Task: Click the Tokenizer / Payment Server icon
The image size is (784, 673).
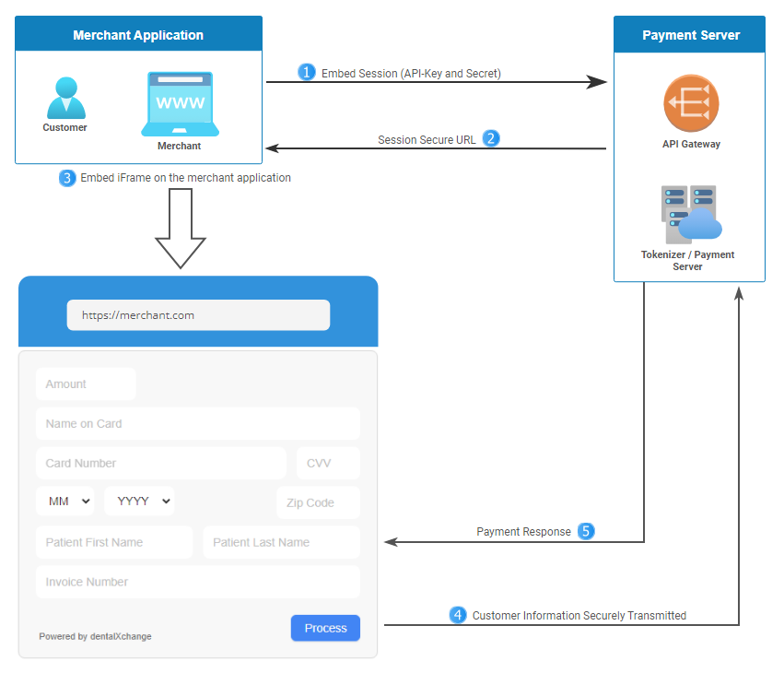Action: [690, 214]
